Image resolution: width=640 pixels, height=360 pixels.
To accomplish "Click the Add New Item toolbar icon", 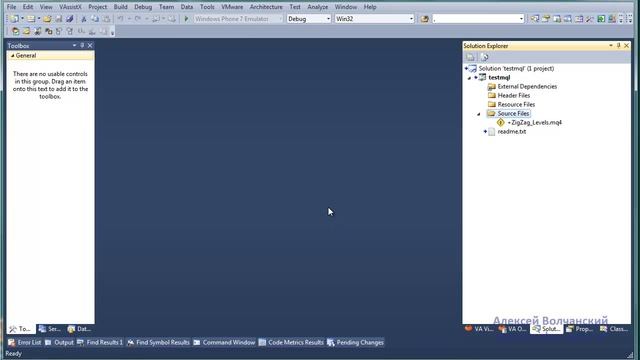I will click(x=31, y=19).
